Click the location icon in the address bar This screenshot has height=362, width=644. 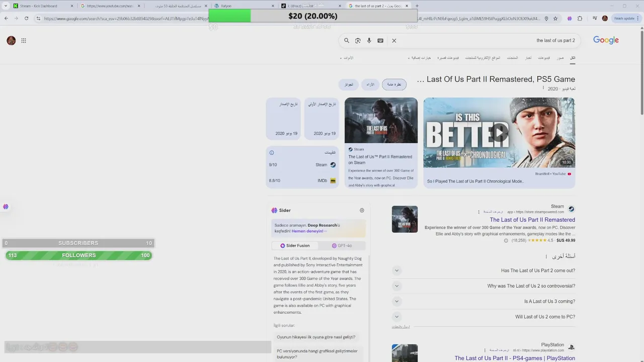coord(546,19)
